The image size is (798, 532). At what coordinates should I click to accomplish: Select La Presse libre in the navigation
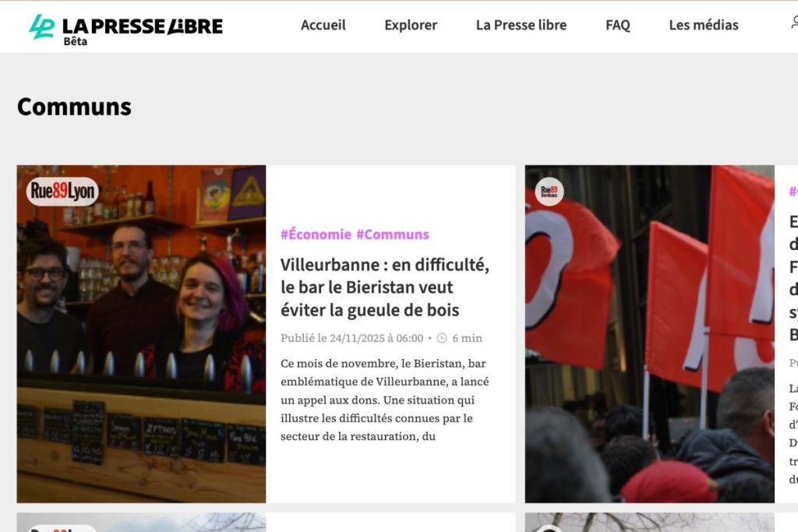click(521, 25)
